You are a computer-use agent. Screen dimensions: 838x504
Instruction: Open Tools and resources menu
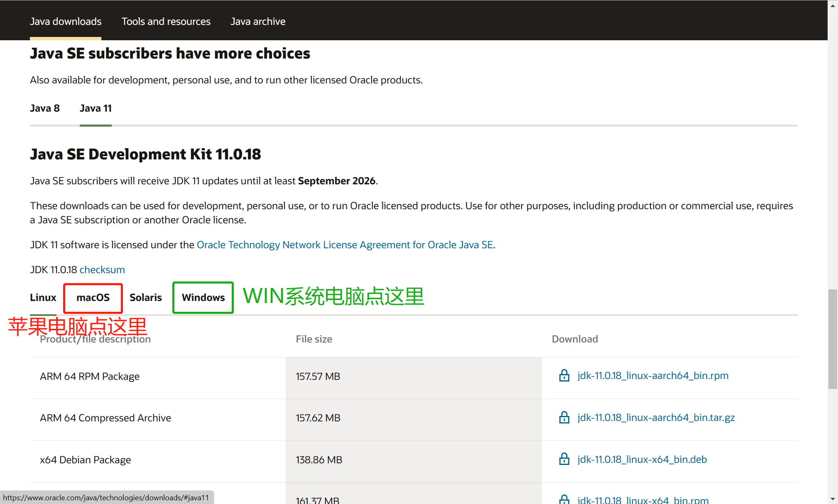pos(166,22)
